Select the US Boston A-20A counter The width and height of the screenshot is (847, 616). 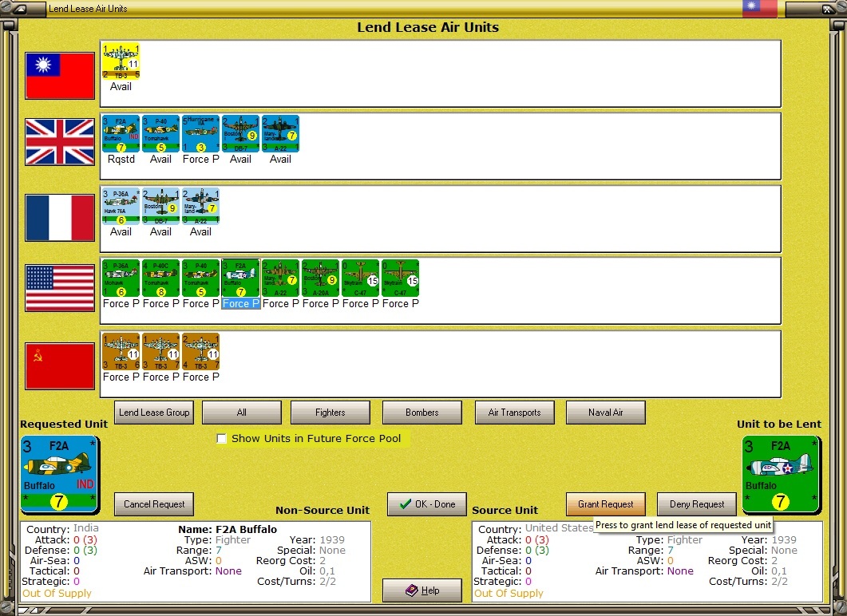pos(321,278)
